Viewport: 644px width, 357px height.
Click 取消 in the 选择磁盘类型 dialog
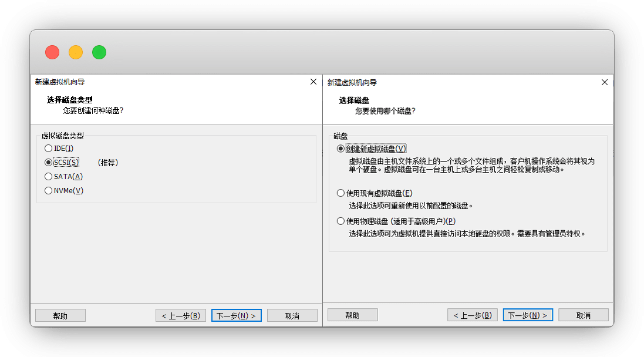coord(292,316)
